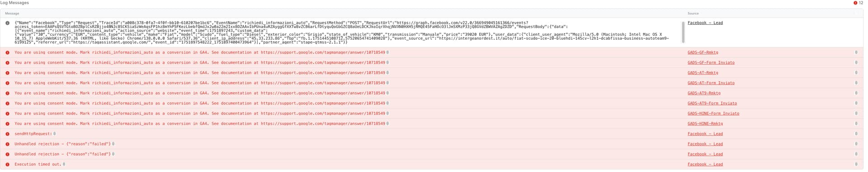
Task: Expand the right-edge handle on the GADS-AT-Rmktg row
Action: (x=856, y=73)
